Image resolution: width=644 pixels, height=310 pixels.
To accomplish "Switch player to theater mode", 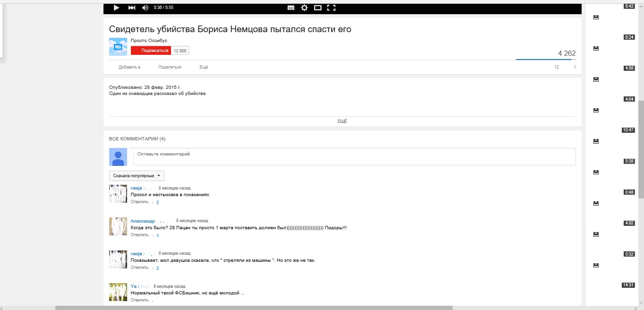I will click(x=318, y=8).
